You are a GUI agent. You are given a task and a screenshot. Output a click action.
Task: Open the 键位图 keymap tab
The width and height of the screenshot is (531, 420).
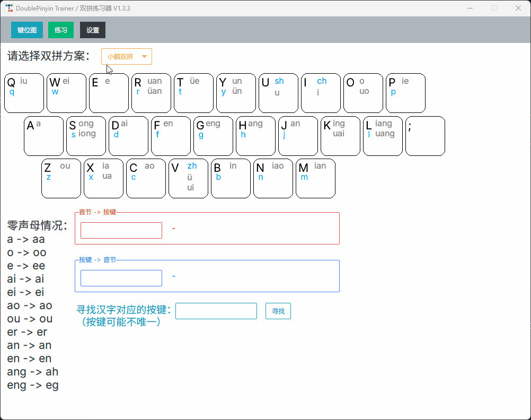click(27, 30)
